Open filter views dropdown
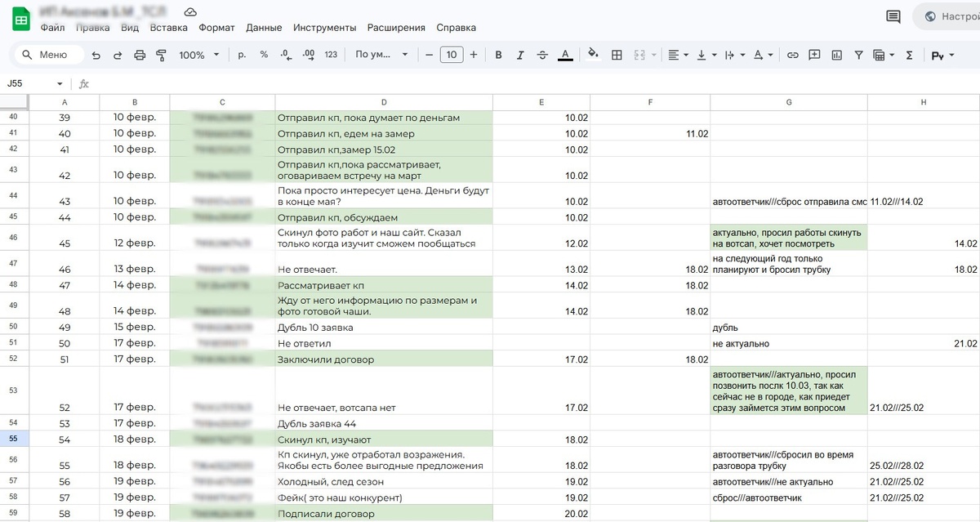The height and width of the screenshot is (522, 980). pos(884,55)
